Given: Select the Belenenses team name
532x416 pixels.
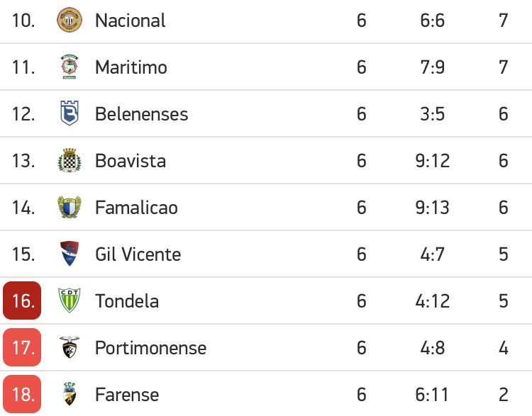Looking at the screenshot, I should [141, 114].
